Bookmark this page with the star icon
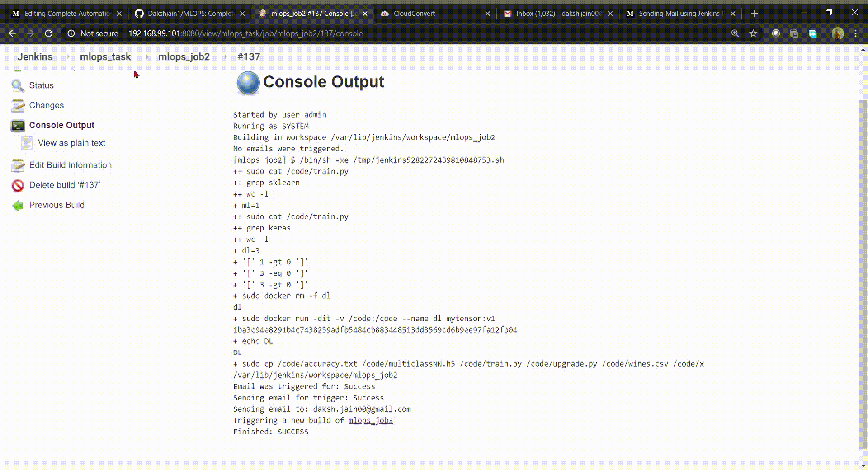868x470 pixels. click(753, 33)
